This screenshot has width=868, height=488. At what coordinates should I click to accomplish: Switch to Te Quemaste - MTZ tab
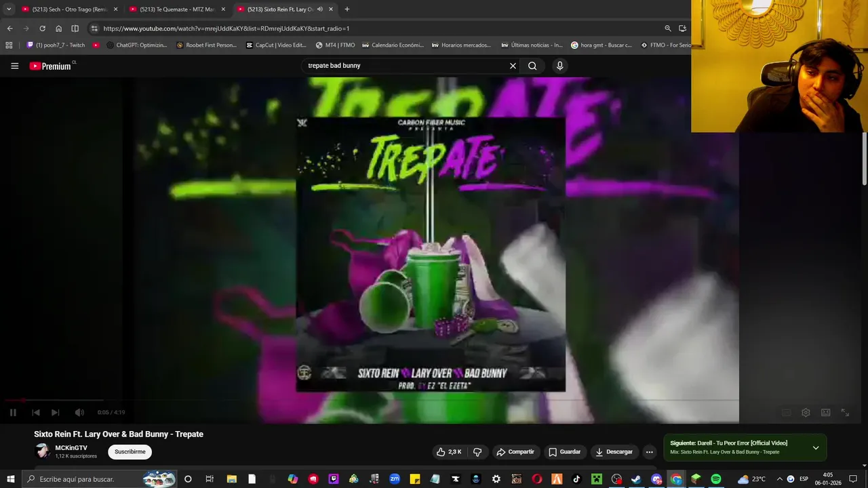[x=176, y=9]
